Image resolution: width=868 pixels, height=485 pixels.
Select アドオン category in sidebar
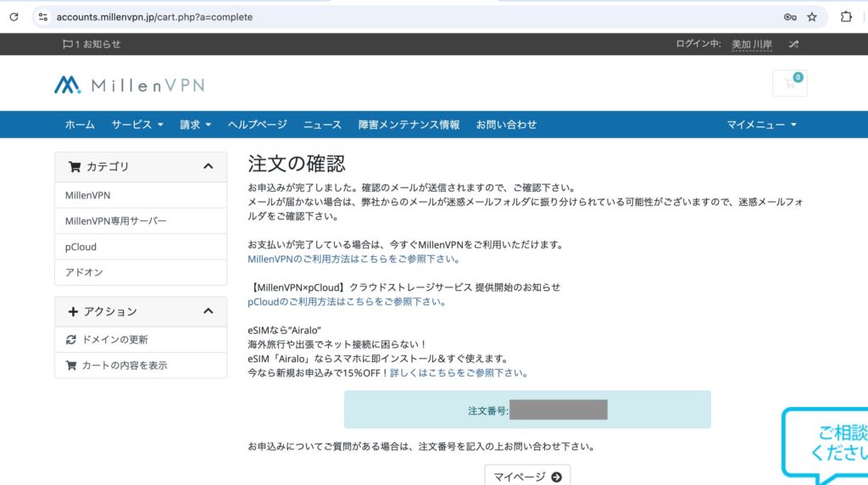(x=141, y=272)
